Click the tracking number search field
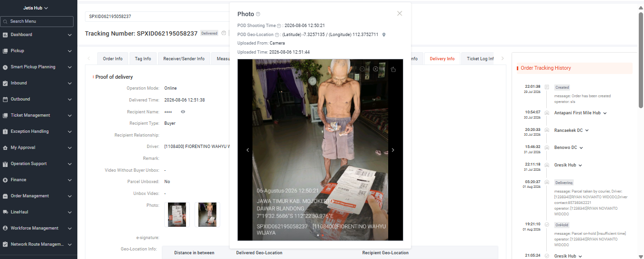The height and width of the screenshot is (259, 644). tap(157, 16)
